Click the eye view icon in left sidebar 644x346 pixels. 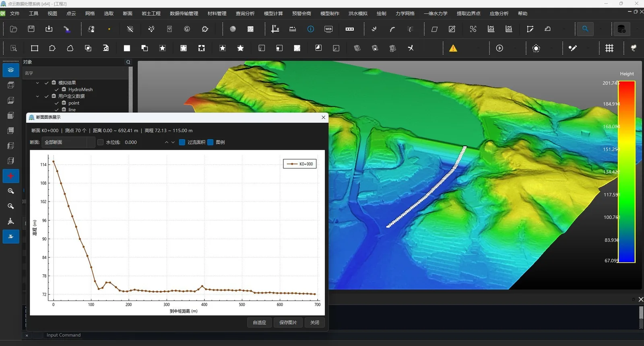(11, 70)
